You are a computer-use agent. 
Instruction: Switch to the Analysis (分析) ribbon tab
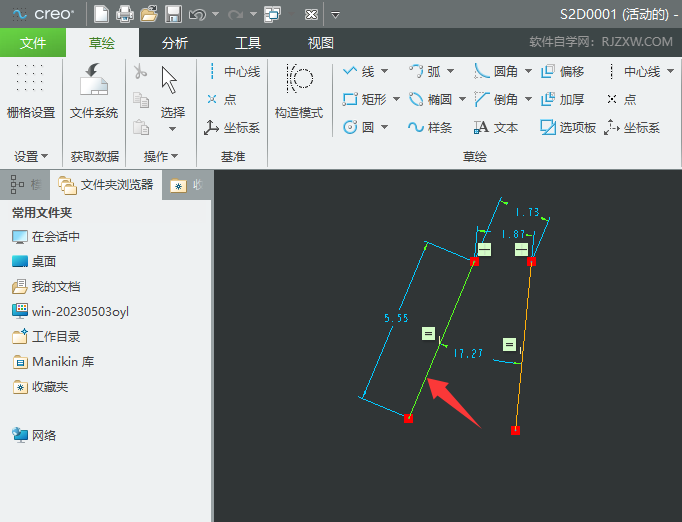(x=175, y=43)
